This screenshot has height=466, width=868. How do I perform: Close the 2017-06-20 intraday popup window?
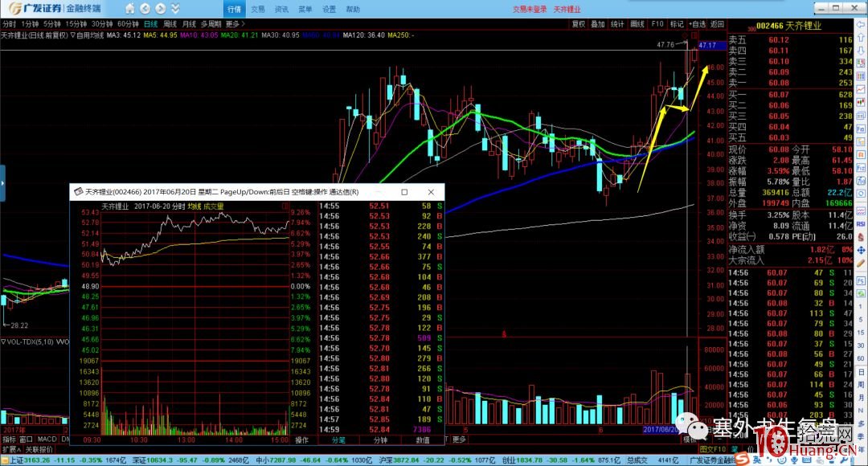(431, 192)
